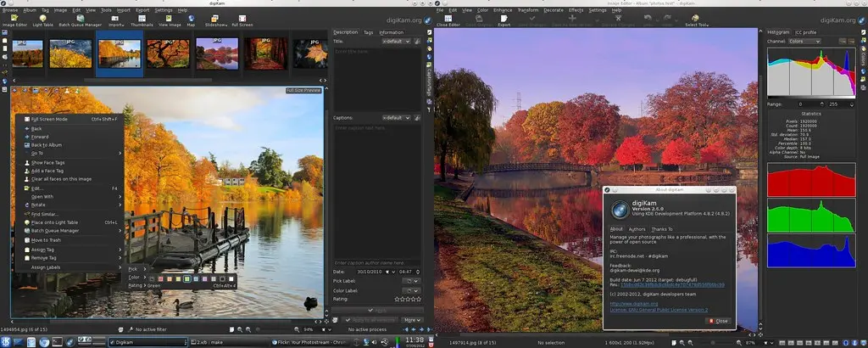
Task: Pick the red color label swatch
Action: coord(160,278)
